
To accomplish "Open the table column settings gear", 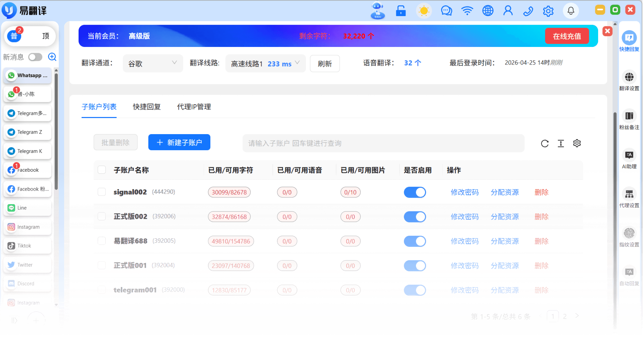I will pos(577,143).
